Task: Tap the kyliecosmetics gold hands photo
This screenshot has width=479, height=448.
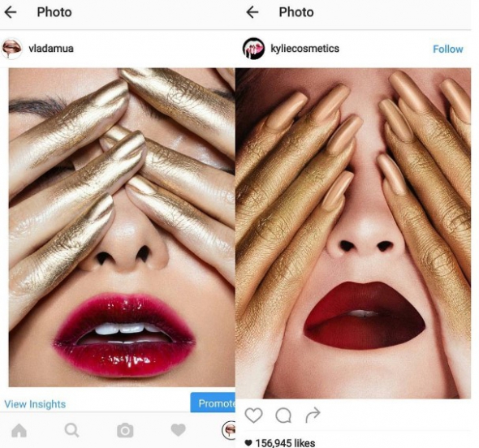Action: point(353,233)
